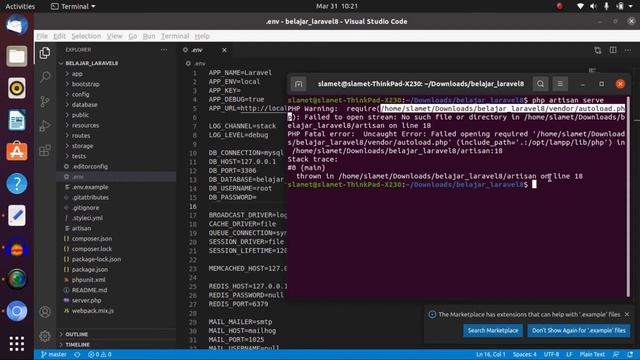Open notifications bell in status bar
The height and width of the screenshot is (360, 640).
(630, 354)
